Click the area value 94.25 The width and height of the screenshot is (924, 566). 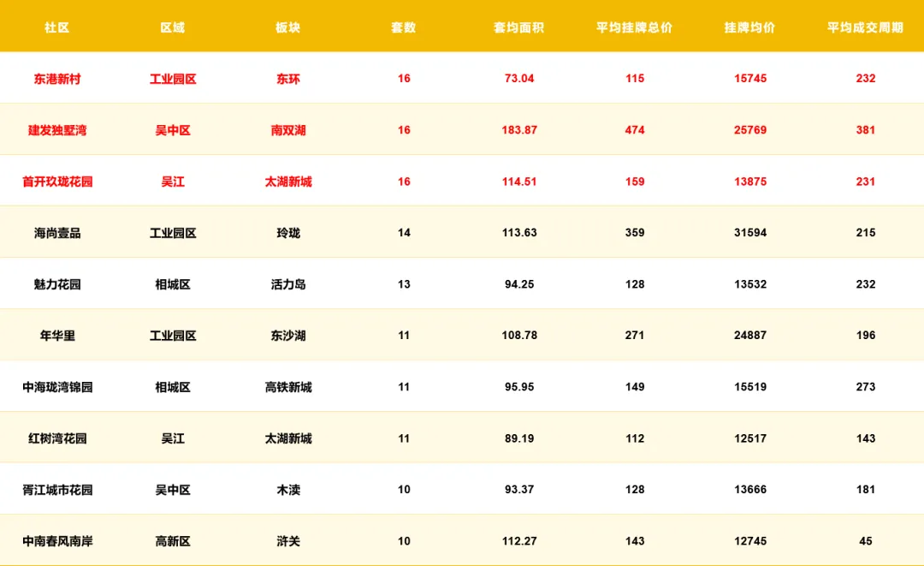coord(519,283)
